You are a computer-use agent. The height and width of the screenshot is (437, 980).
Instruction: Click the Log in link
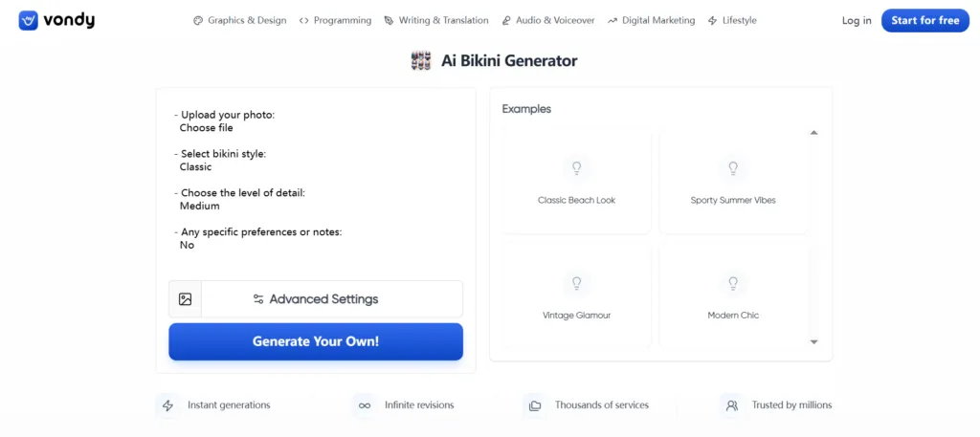click(857, 21)
